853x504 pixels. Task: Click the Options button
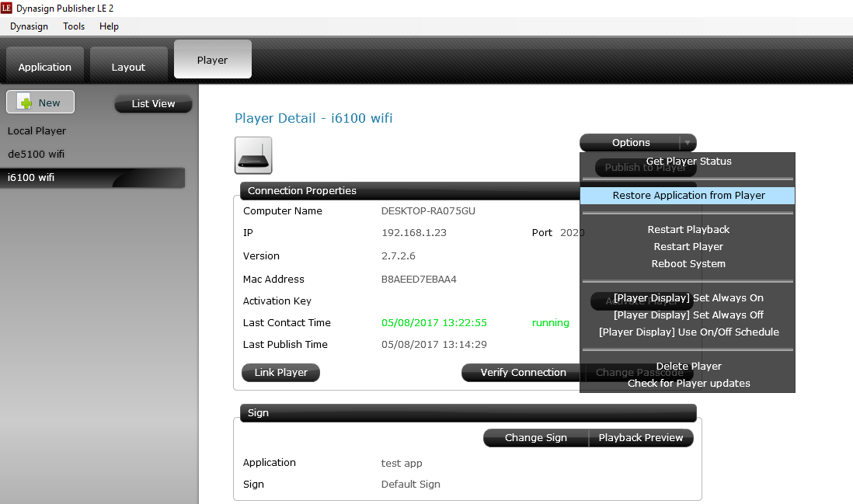pyautogui.click(x=631, y=142)
